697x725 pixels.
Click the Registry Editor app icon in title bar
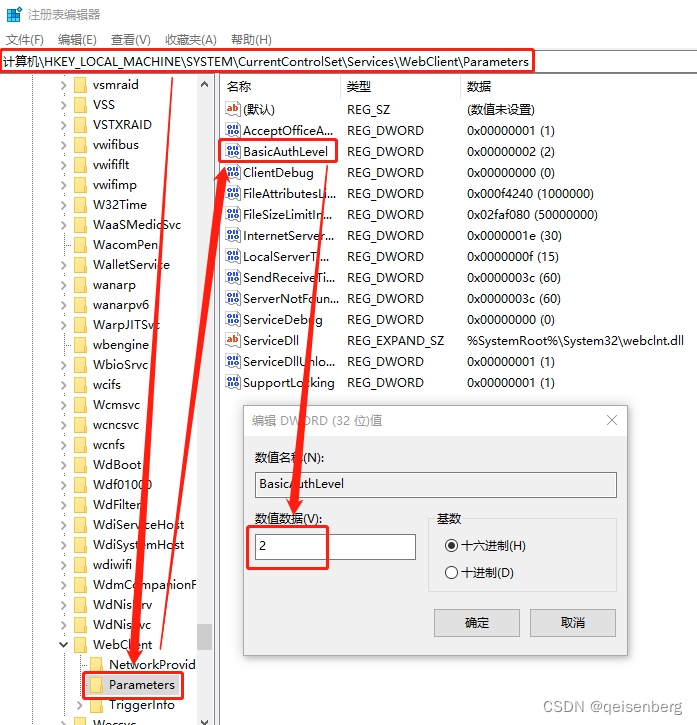[x=14, y=14]
